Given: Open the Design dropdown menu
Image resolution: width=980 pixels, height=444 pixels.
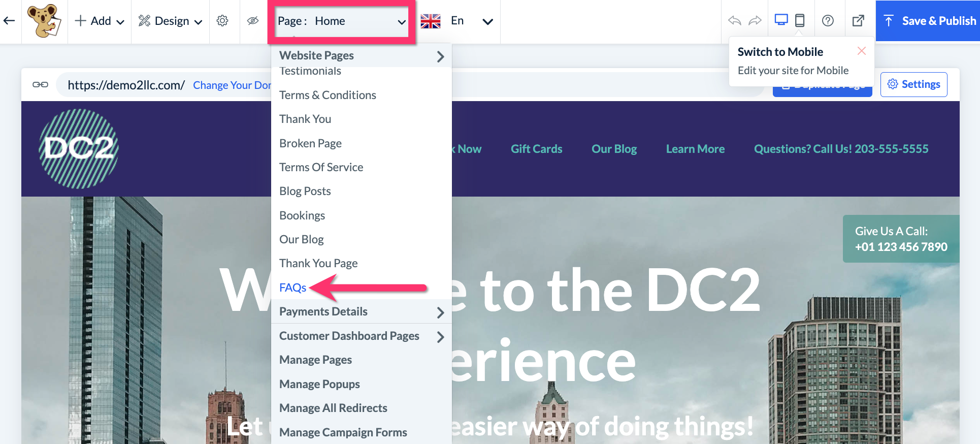Looking at the screenshot, I should pyautogui.click(x=171, y=21).
